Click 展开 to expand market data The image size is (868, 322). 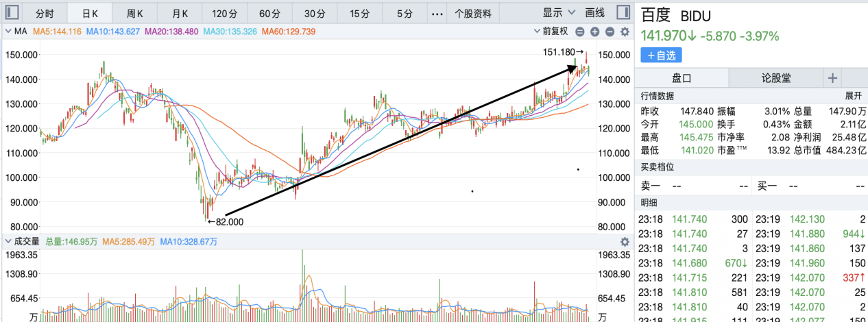[853, 96]
